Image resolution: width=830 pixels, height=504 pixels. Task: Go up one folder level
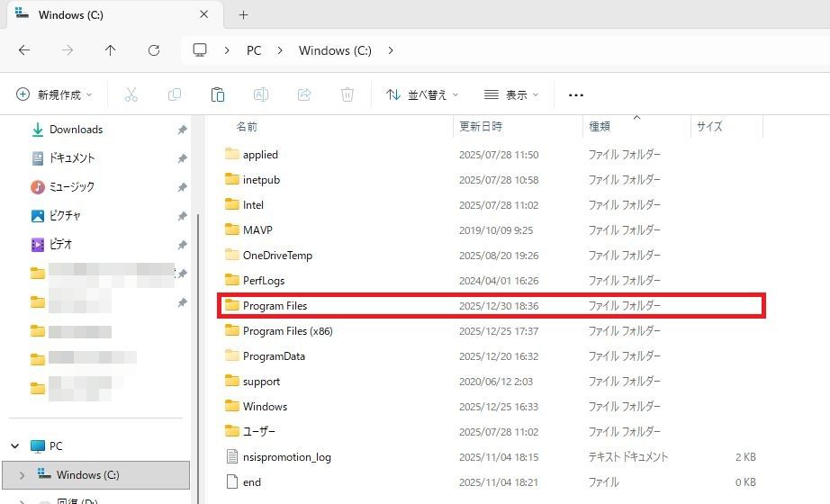pos(111,50)
